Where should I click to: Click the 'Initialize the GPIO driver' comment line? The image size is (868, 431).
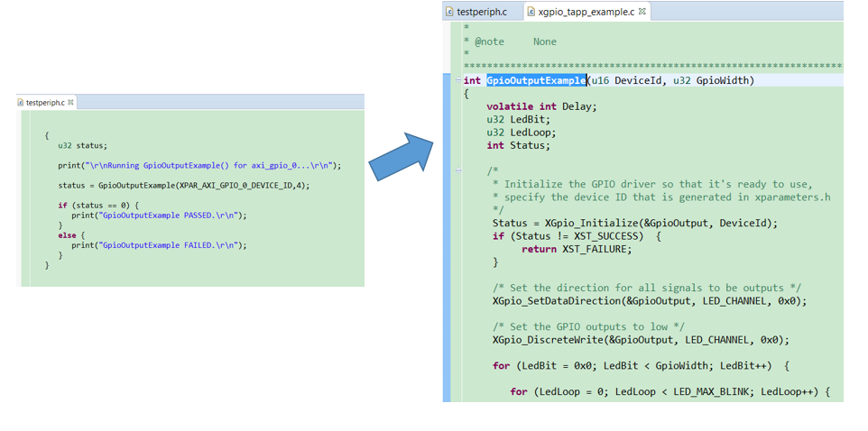652,184
